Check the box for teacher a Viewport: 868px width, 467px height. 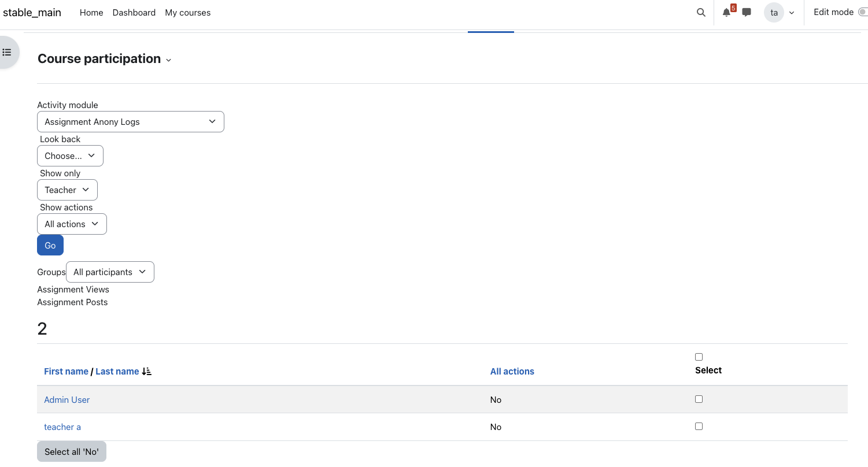tap(699, 426)
